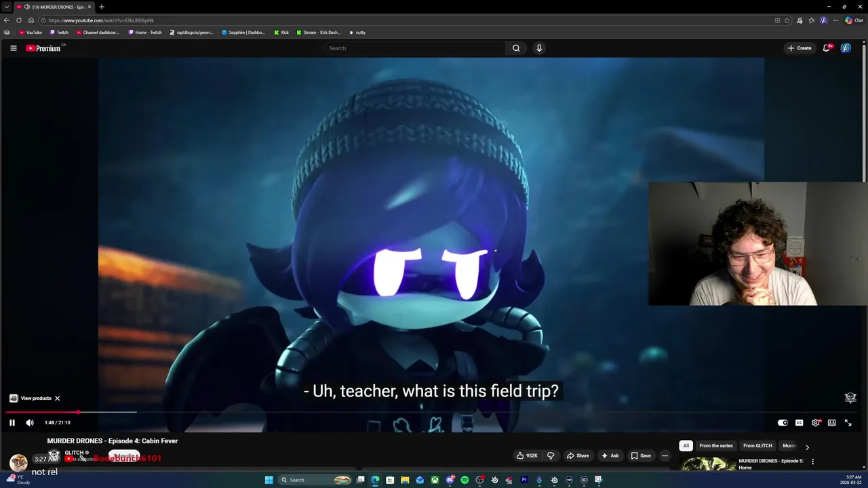Dismiss the View products overlay
Screen dimensions: 868x488
(58, 398)
